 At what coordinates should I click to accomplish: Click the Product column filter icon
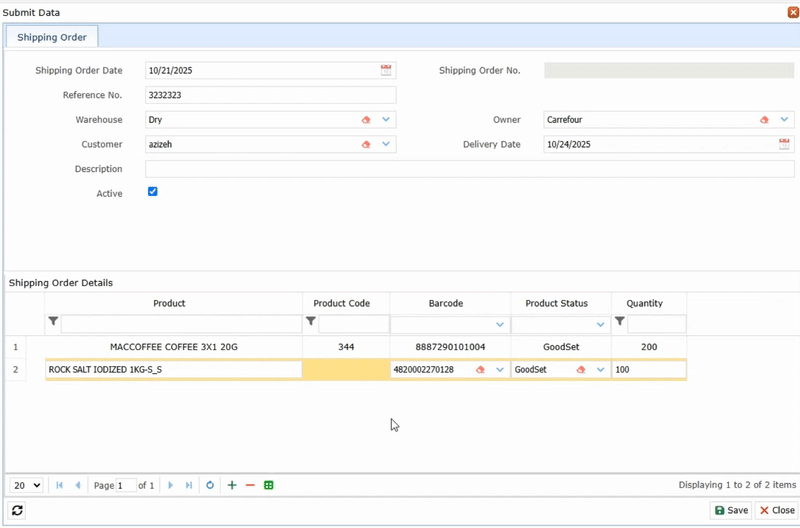click(x=52, y=323)
